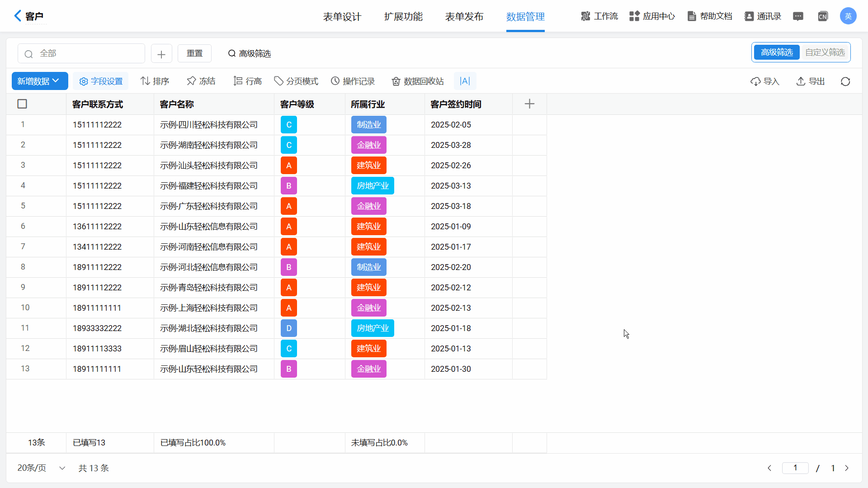Add a new column with plus icon

[529, 104]
